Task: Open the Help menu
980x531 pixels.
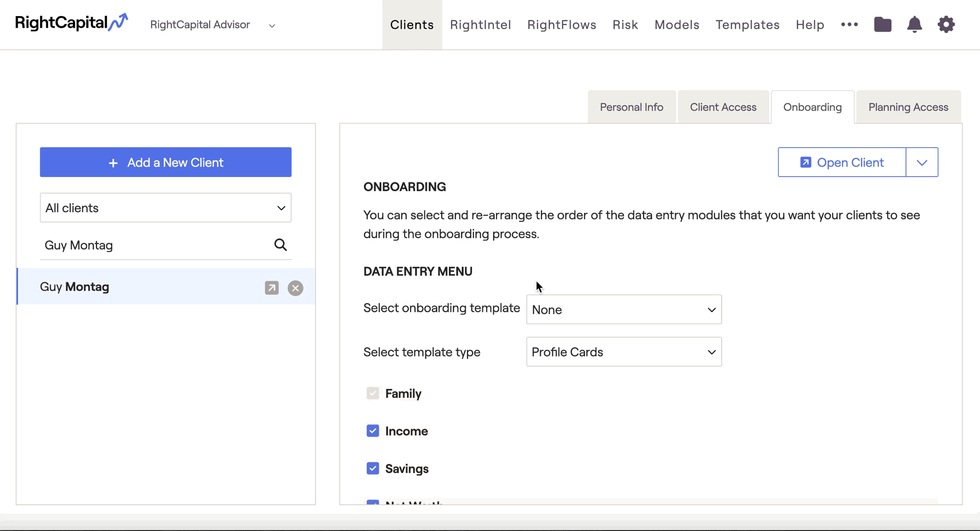Action: tap(810, 25)
